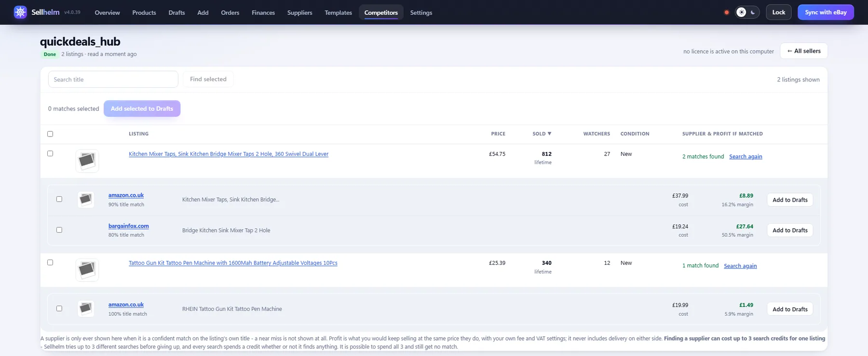Select the Competitors tab
The width and height of the screenshot is (868, 356).
coord(381,13)
